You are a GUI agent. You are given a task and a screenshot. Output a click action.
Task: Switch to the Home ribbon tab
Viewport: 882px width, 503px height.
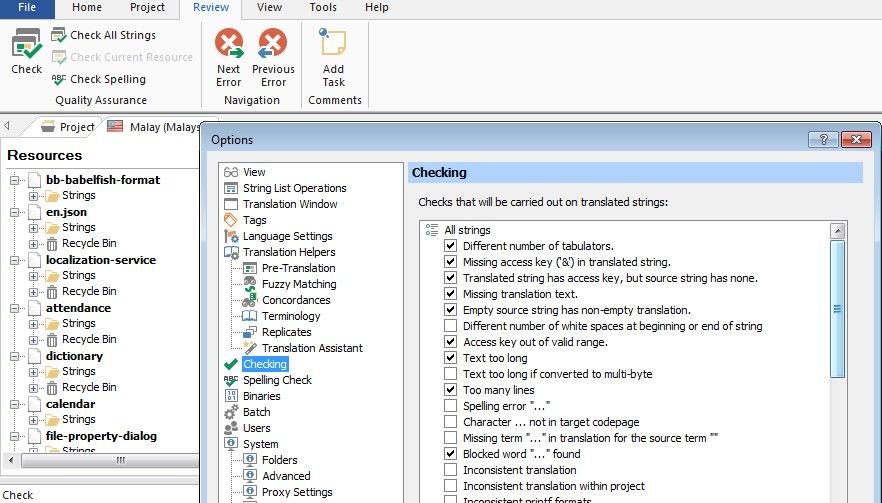point(87,8)
